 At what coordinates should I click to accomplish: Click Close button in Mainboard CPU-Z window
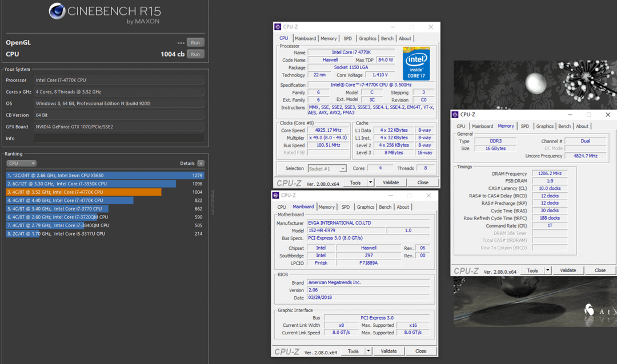tap(420, 351)
